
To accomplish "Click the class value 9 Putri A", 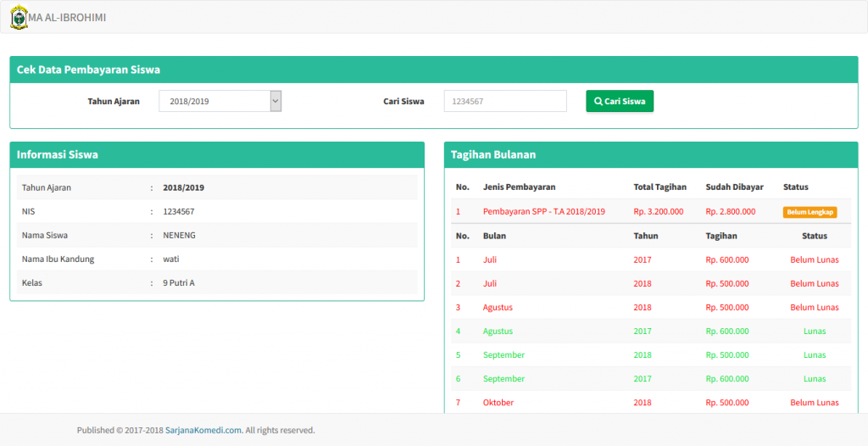I will pyautogui.click(x=179, y=283).
